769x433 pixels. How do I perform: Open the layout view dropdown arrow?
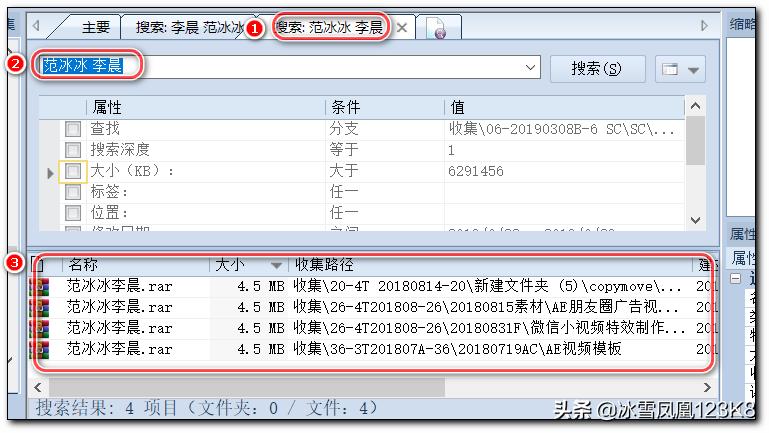point(693,70)
